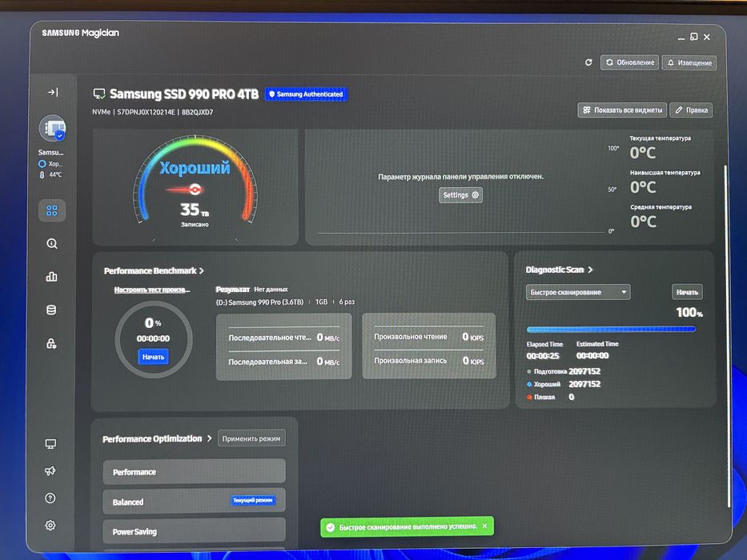
Task: Click the Подготовка 2097152 scan count
Action: tap(564, 371)
